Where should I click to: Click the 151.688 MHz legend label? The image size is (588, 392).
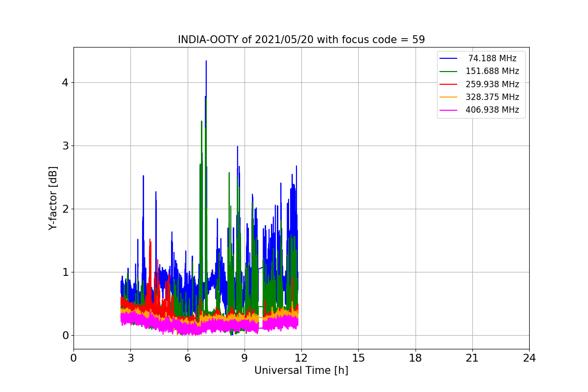492,71
